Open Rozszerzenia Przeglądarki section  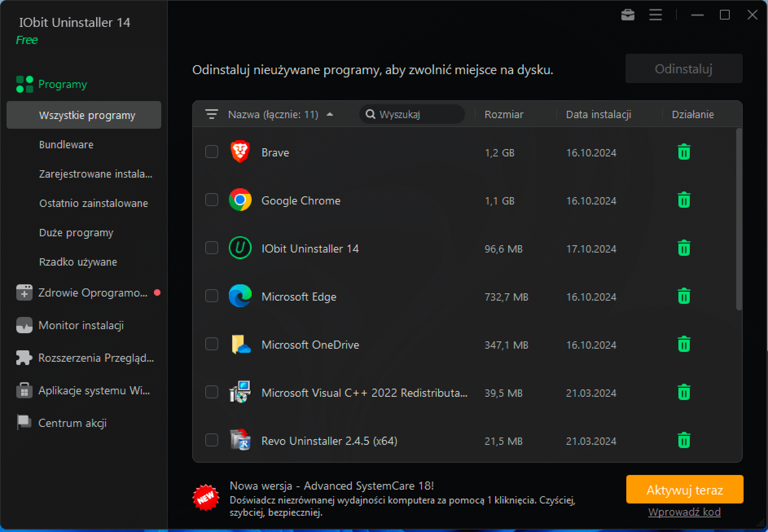pos(96,358)
